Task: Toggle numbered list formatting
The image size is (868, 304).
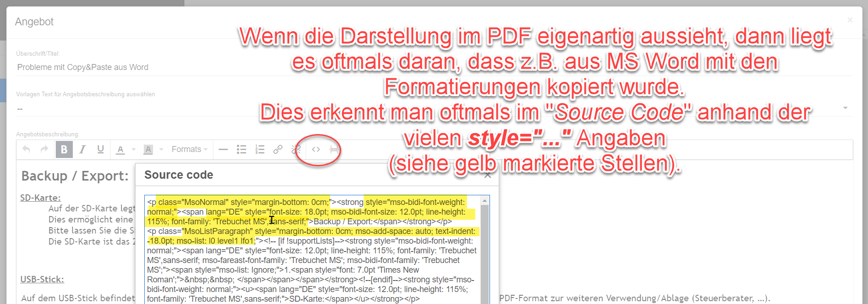Action: coord(260,149)
